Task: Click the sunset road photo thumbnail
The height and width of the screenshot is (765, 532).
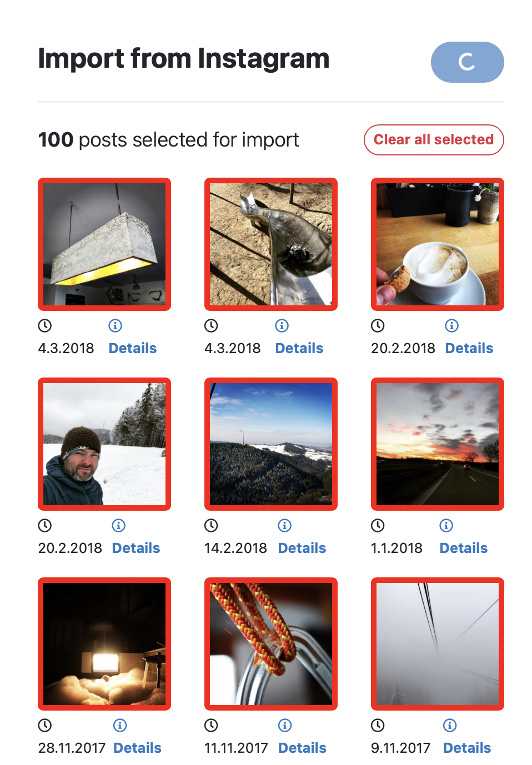Action: pyautogui.click(x=438, y=444)
